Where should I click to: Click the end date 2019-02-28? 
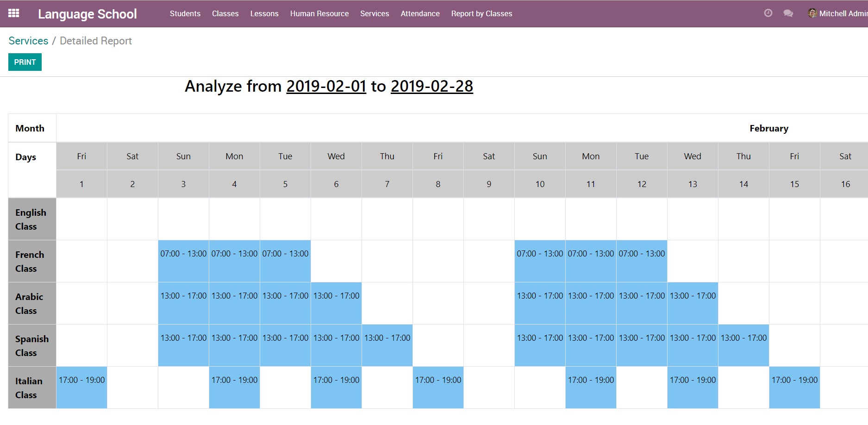[x=431, y=87]
